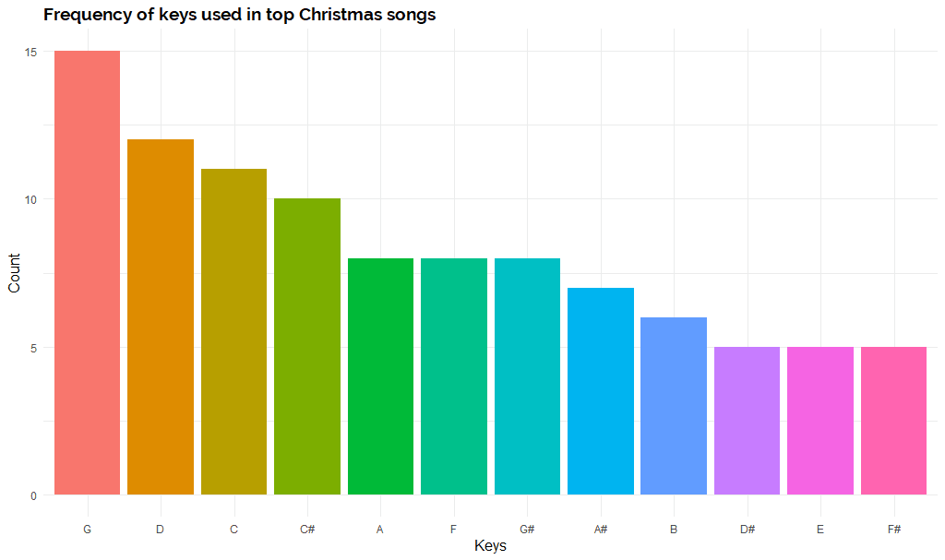The height and width of the screenshot is (560, 945).
Task: Click the y-axis tick label 15
Action: pyautogui.click(x=31, y=52)
